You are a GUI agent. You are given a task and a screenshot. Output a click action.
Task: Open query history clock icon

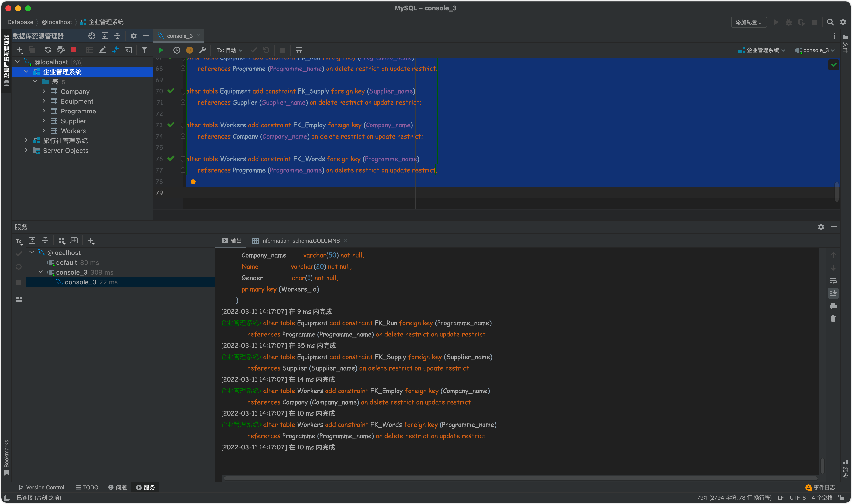(x=177, y=50)
